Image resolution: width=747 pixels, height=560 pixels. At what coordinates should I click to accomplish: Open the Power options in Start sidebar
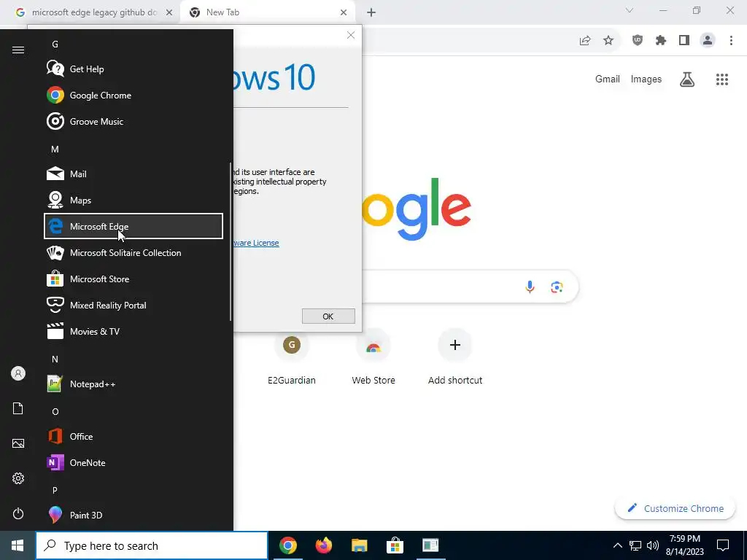(18, 513)
